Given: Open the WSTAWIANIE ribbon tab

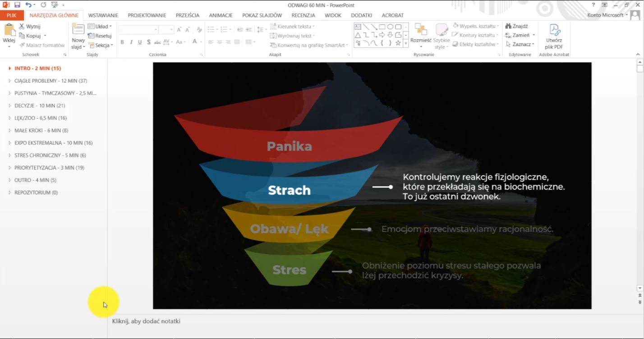Looking at the screenshot, I should [x=103, y=15].
